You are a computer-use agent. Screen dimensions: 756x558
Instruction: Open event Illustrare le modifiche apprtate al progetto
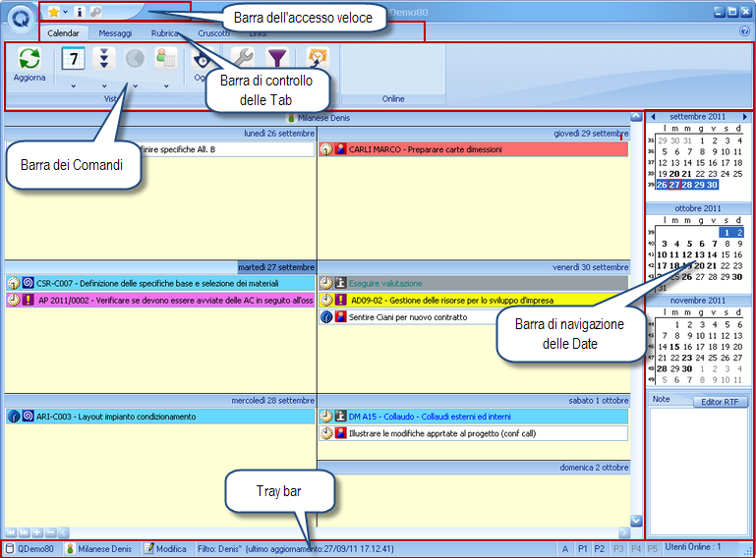(474, 433)
